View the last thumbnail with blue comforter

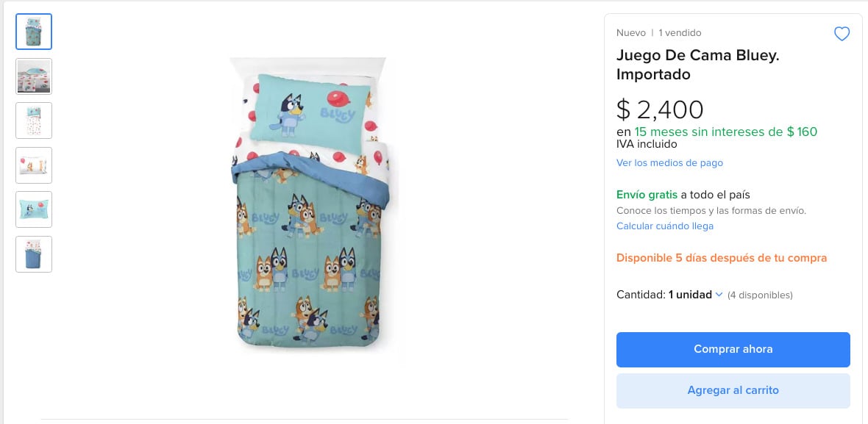tap(34, 254)
